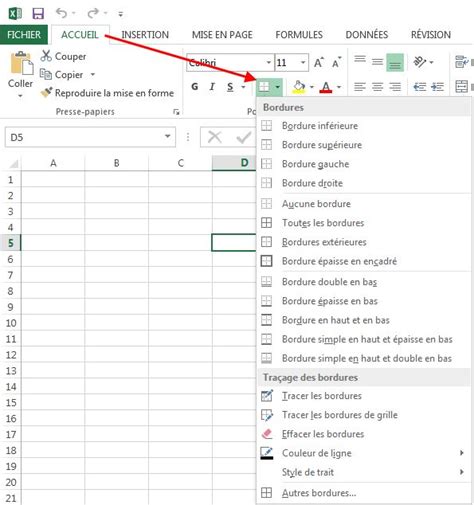
Task: Click the borders grid icon in the ribbon
Action: click(x=264, y=87)
